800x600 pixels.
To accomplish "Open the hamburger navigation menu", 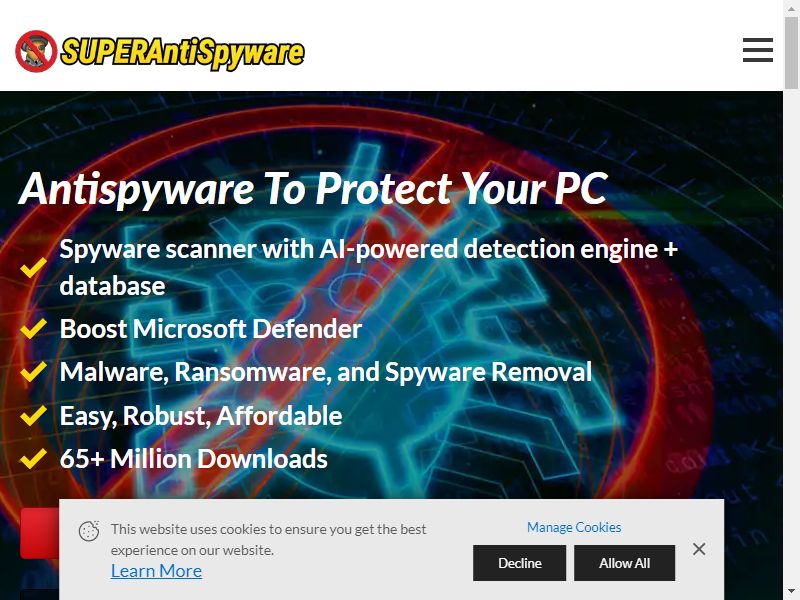I will (x=758, y=50).
